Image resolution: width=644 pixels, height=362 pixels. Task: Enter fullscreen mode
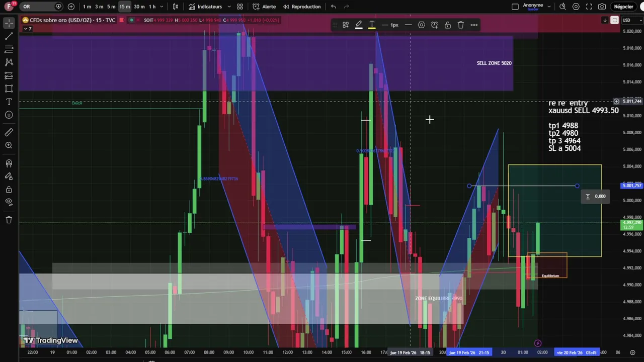point(589,7)
